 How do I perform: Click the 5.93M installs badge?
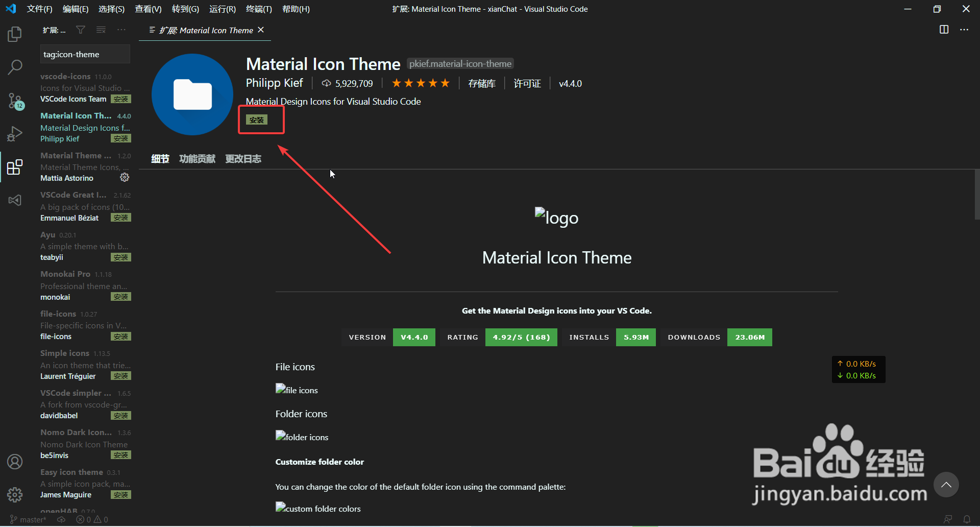pos(636,337)
